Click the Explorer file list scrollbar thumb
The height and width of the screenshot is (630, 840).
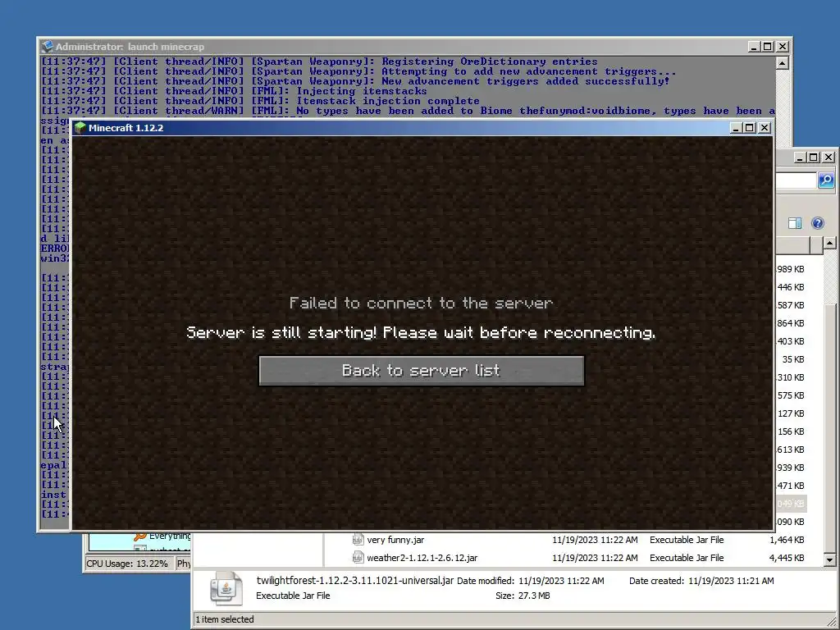830,428
